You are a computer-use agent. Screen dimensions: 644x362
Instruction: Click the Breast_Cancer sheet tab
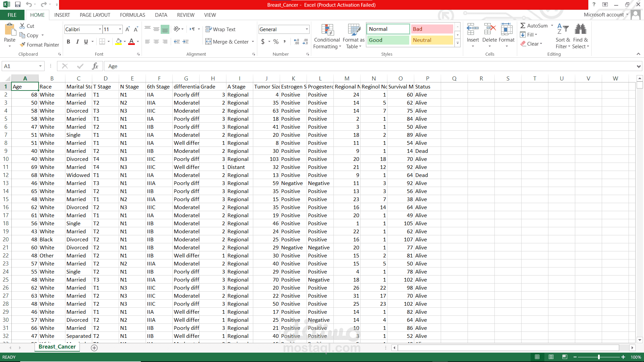tap(57, 347)
